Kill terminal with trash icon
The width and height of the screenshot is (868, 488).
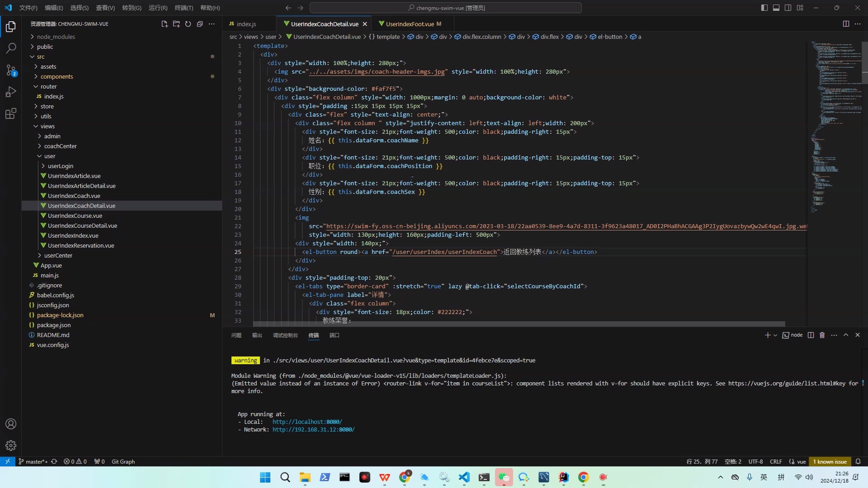pyautogui.click(x=822, y=335)
